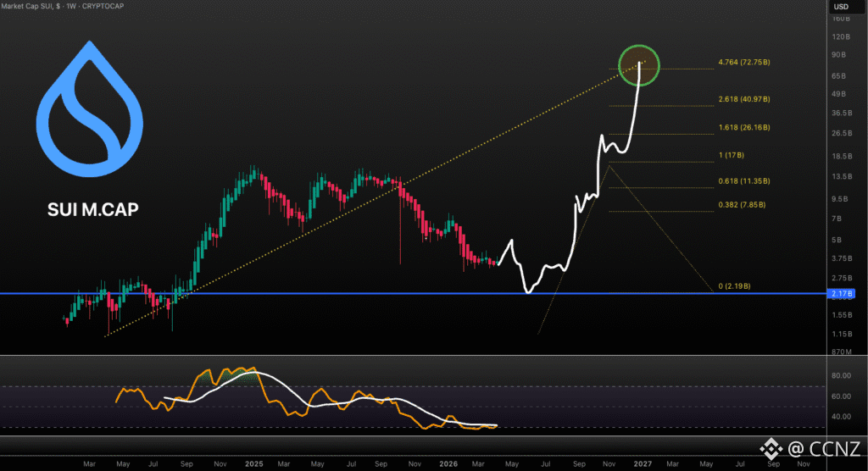Select the 0.618 (11.35B) Fibonacci label

[744, 181]
